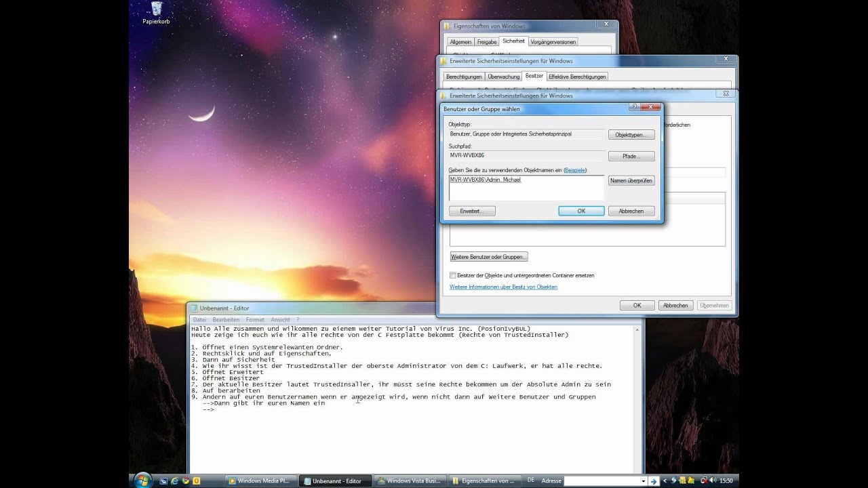Click Abbrechen in Benutzer oder Gruppe wählen
Screen dimensions: 868x488
[631, 211]
